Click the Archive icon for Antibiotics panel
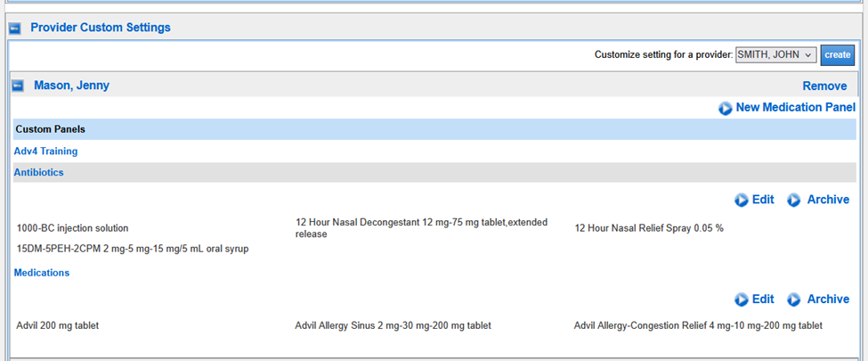868x361 pixels. coord(794,201)
